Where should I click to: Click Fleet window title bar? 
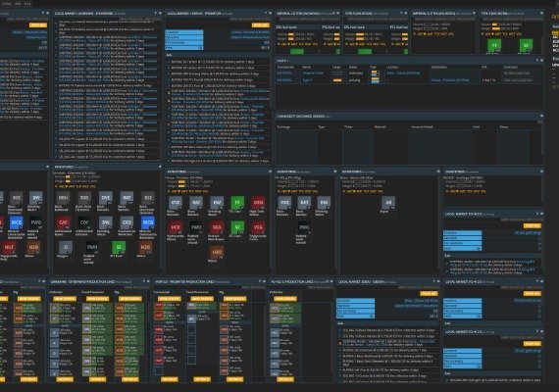[409, 61]
